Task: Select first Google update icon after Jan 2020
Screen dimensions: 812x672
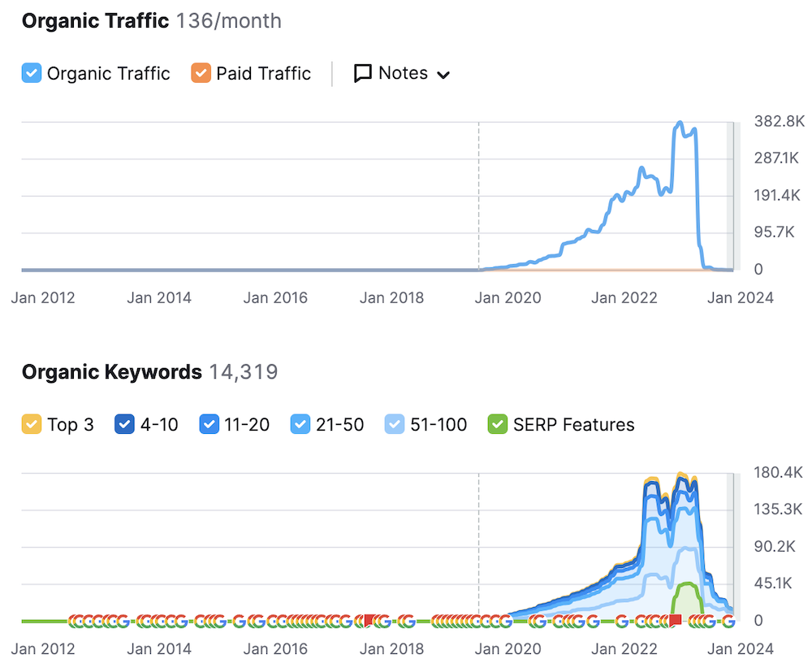Action: click(536, 622)
